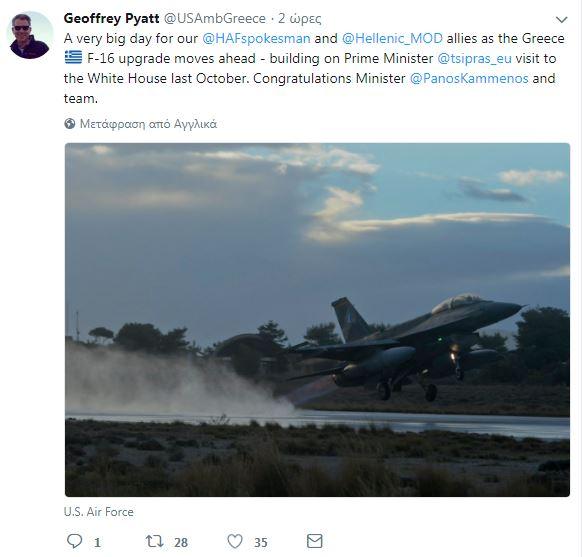Click the Geoffrey Pyatt display name
The image size is (582, 557).
[x=111, y=19]
